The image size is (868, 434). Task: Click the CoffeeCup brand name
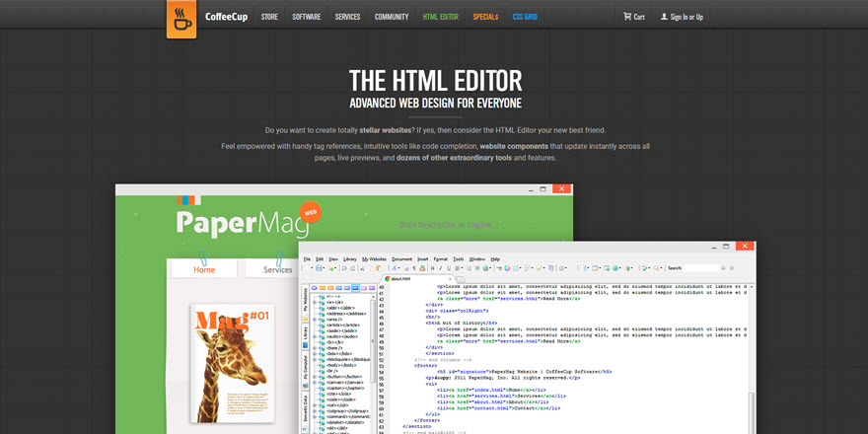226,17
